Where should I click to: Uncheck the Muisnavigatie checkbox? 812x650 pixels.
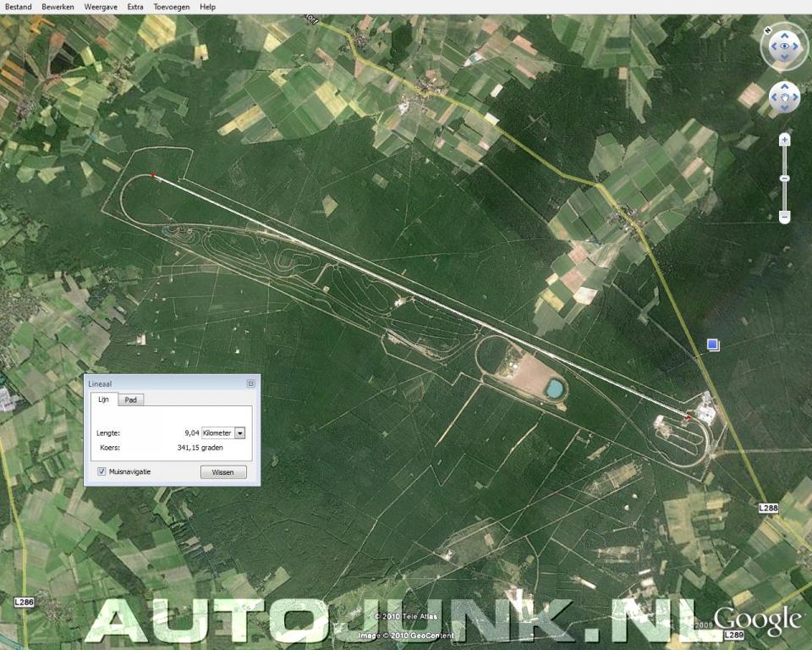pos(101,471)
